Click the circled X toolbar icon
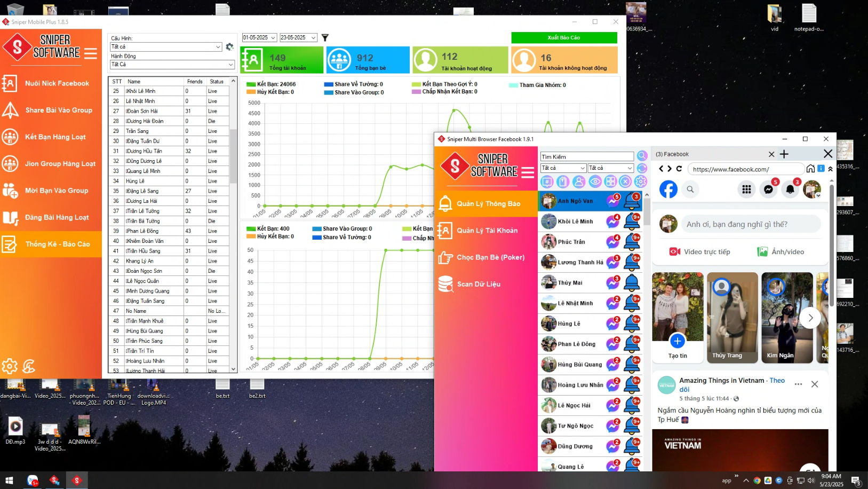This screenshot has height=489, width=868. click(x=625, y=182)
